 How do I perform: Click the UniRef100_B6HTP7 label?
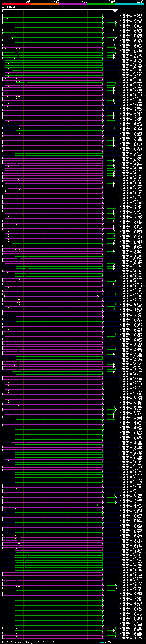click(x=131, y=334)
